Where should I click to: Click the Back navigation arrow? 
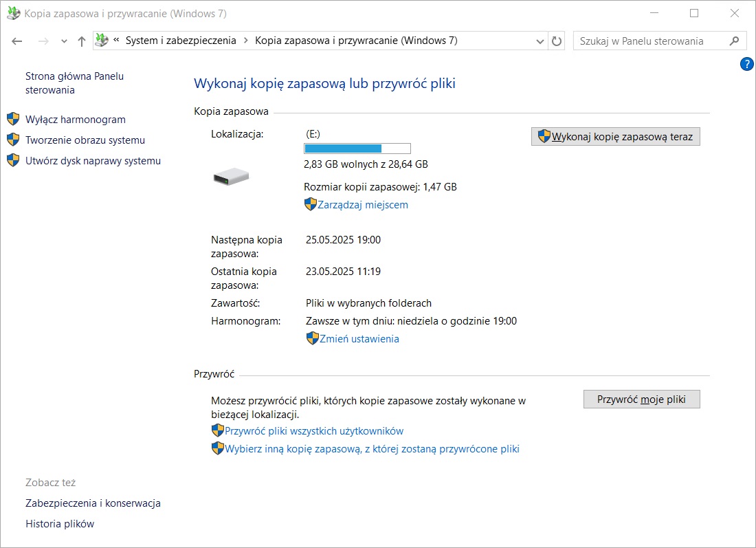click(x=17, y=41)
